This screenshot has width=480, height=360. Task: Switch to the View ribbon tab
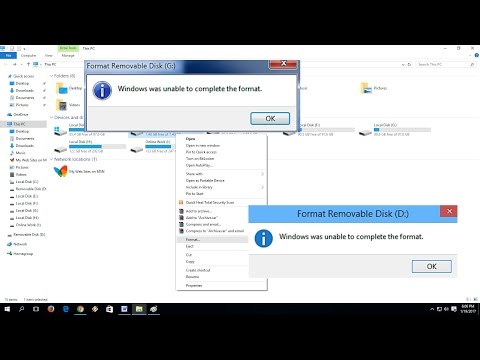pyautogui.click(x=49, y=55)
